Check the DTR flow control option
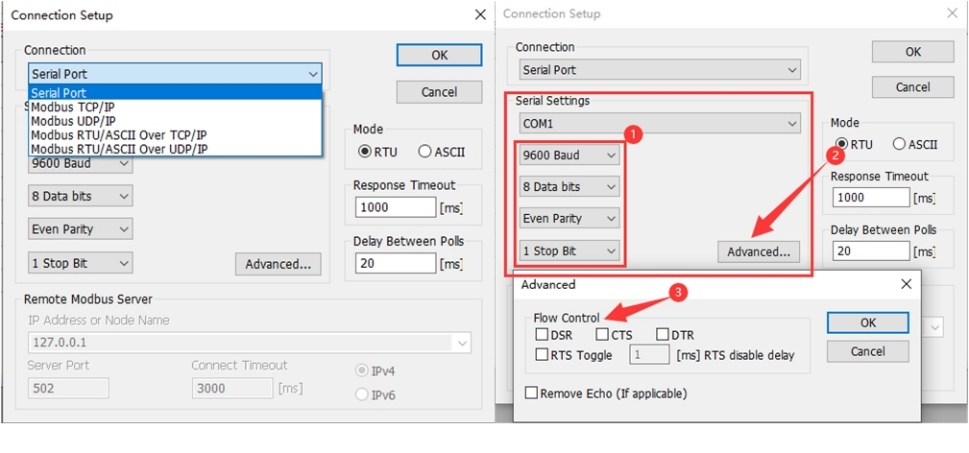The height and width of the screenshot is (453, 969). click(x=663, y=335)
